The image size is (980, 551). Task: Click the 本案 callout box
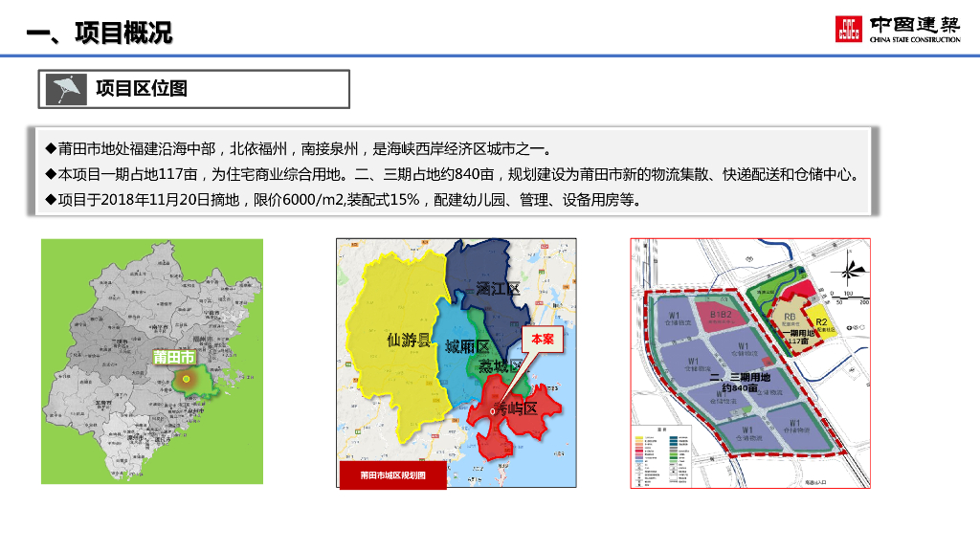(543, 340)
